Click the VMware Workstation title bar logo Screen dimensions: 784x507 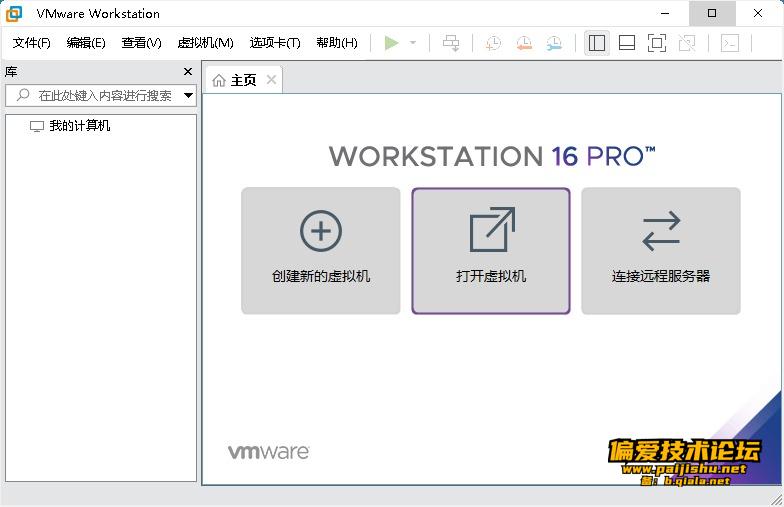tap(14, 14)
